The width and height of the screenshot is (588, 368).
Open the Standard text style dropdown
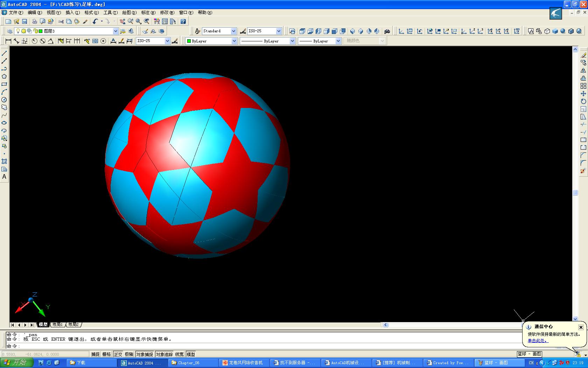tap(233, 31)
